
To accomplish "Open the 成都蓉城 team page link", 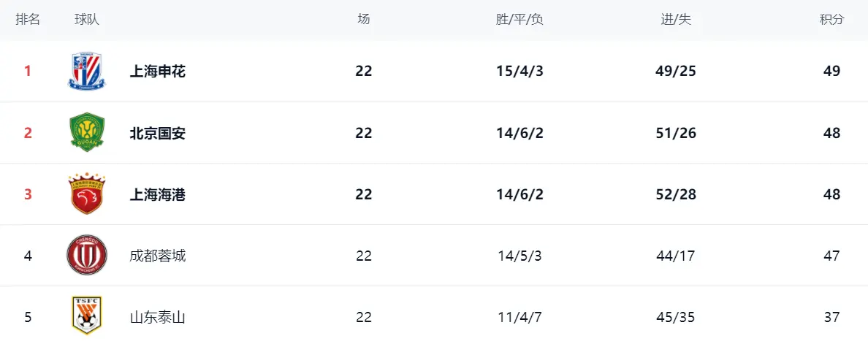I will coord(158,256).
